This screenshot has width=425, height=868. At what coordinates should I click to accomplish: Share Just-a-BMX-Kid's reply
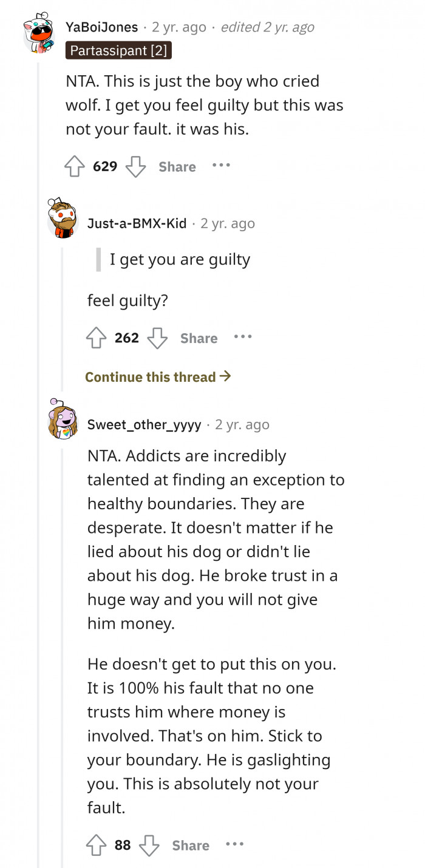click(198, 338)
